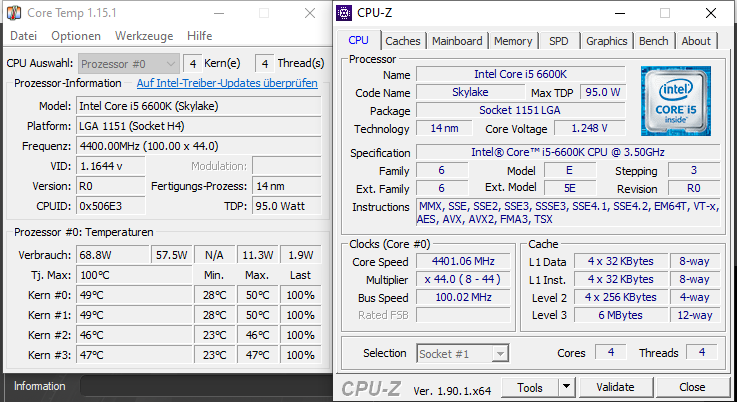Switch to the Bench tab
Screen dimensions: 737x402
coord(653,41)
